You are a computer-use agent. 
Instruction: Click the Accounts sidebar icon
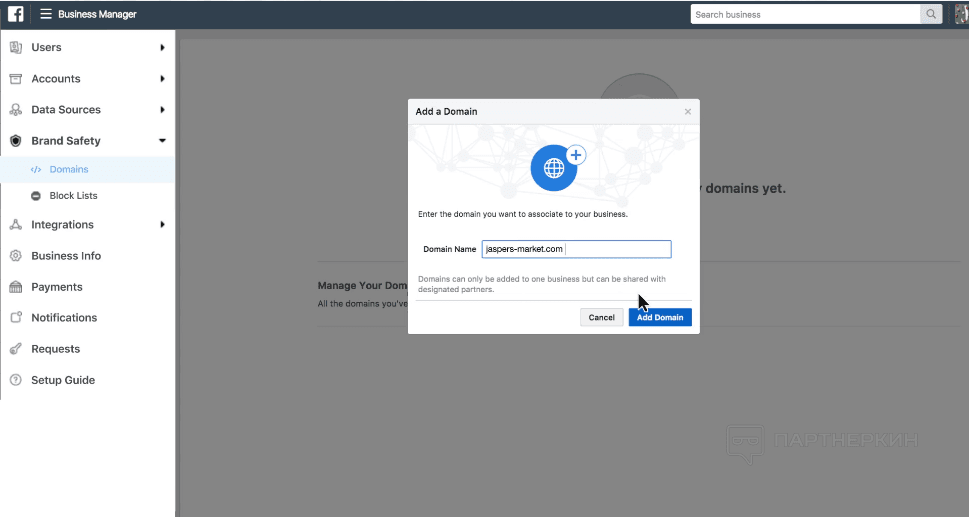(16, 78)
